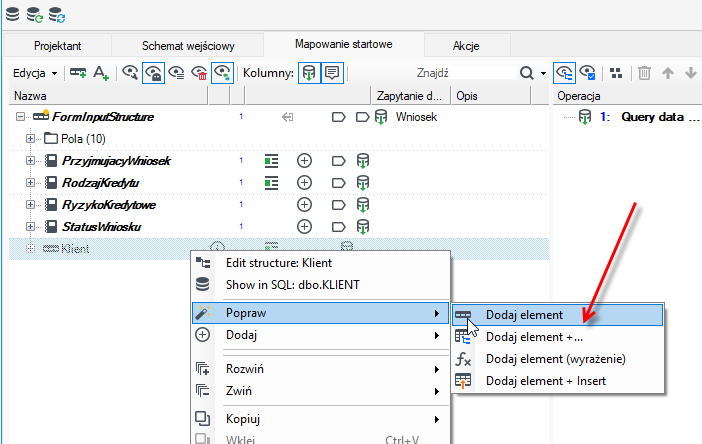Choose Dodaj element +... option
The height and width of the screenshot is (444, 702).
[557, 337]
